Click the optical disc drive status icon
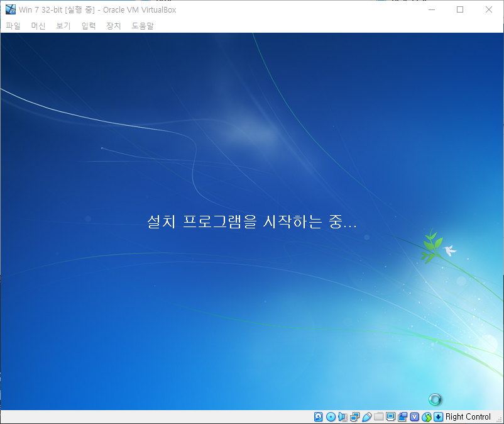The width and height of the screenshot is (504, 424). click(331, 417)
